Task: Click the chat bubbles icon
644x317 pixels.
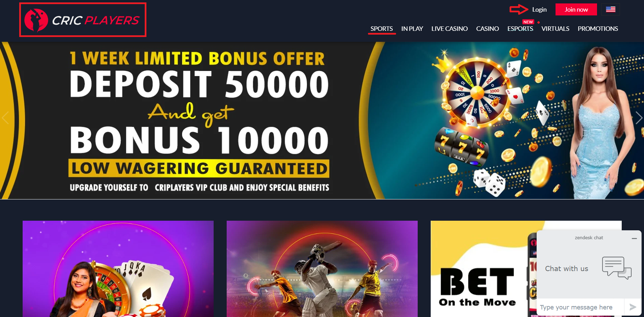Action: click(617, 268)
